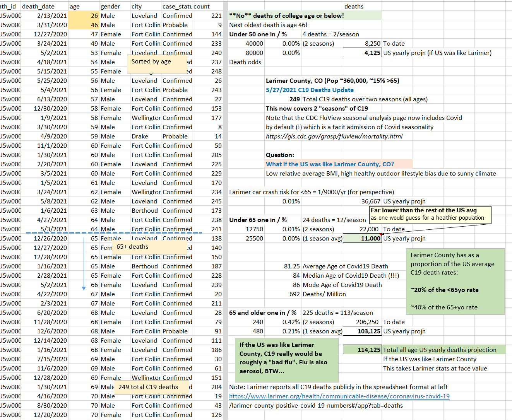Viewport: 512px width, 420px height.
Task: Click the 'Note: Larimer reports all C19 deaths' cell
Action: tap(339, 387)
